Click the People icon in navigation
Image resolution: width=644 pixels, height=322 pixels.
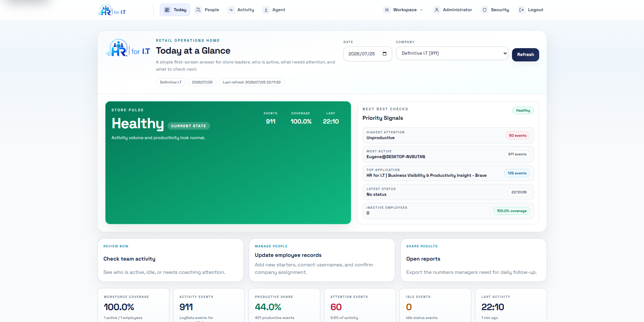coord(198,10)
